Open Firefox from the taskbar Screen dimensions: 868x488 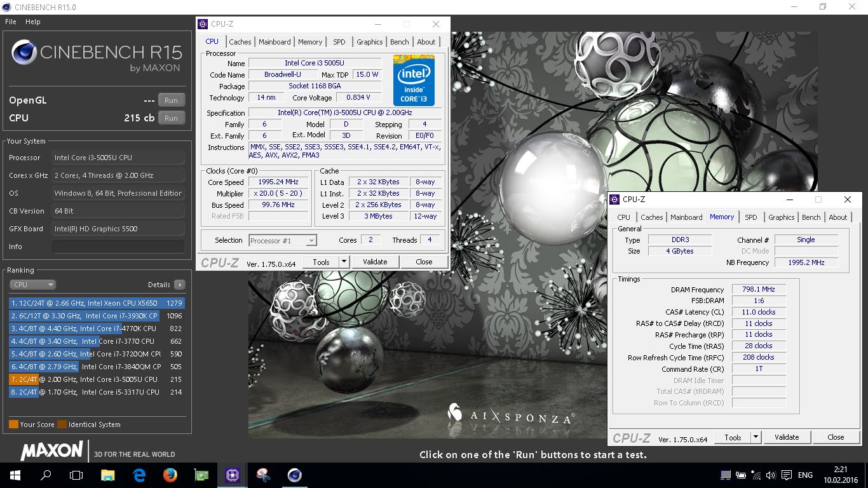[x=170, y=475]
